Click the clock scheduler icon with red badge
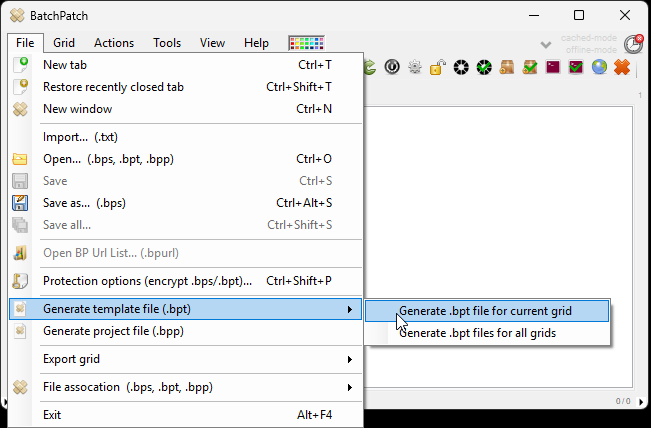651x428 pixels. click(x=634, y=44)
